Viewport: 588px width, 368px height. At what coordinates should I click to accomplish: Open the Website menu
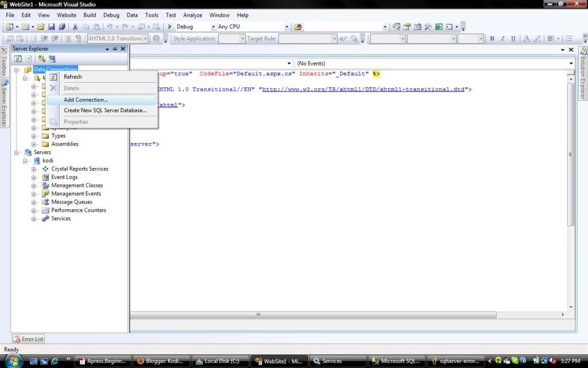67,15
